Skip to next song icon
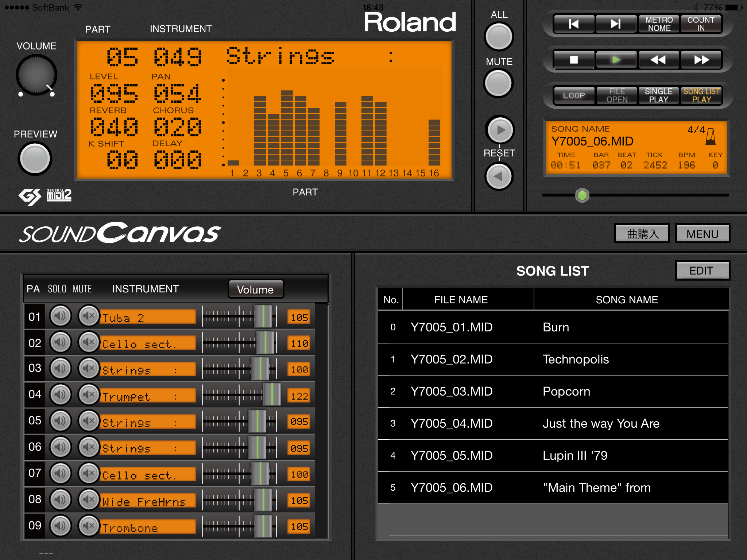This screenshot has height=560, width=747. point(616,24)
